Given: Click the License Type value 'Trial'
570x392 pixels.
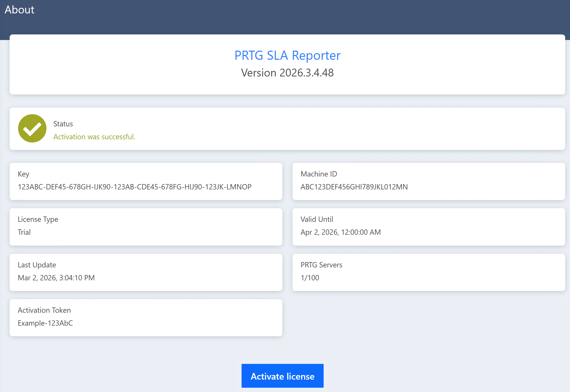Looking at the screenshot, I should [24, 232].
